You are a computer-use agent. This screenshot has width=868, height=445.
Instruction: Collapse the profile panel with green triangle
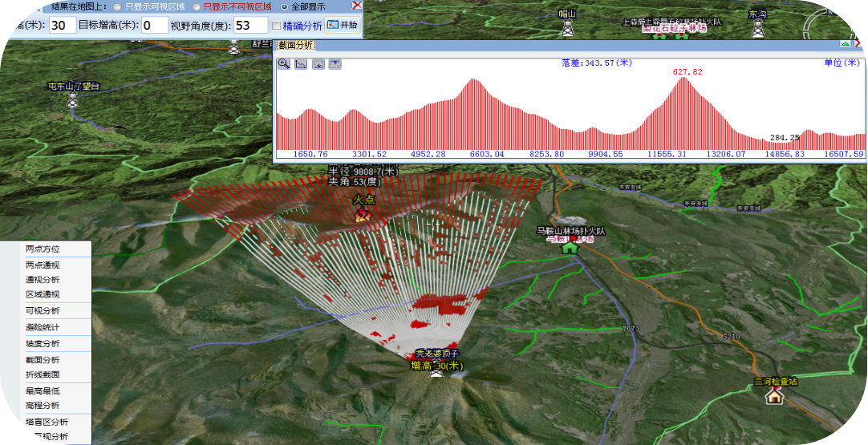[x=846, y=44]
